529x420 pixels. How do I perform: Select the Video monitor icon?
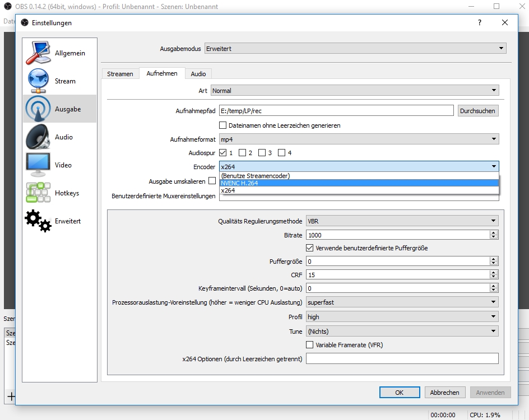click(x=38, y=165)
